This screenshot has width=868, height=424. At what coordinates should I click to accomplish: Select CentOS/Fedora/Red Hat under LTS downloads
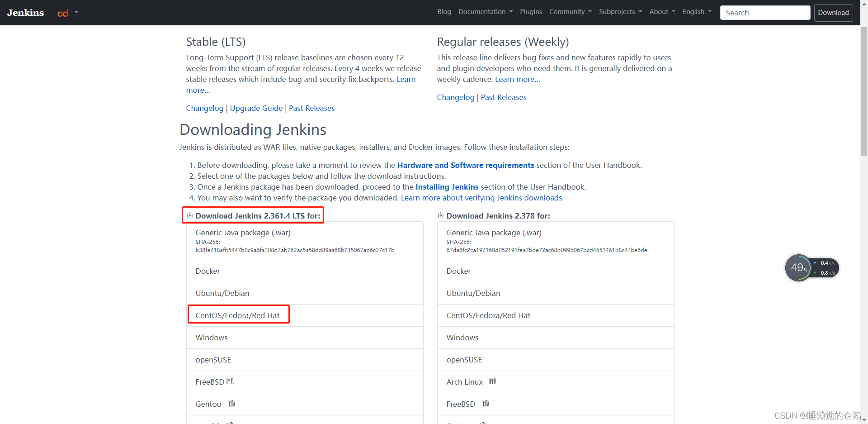coord(305,315)
